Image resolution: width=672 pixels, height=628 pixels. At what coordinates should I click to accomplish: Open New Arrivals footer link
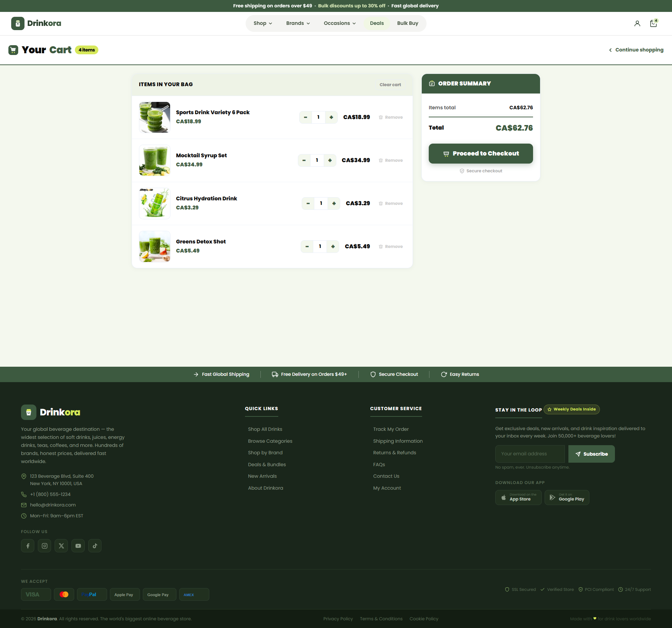tap(262, 476)
